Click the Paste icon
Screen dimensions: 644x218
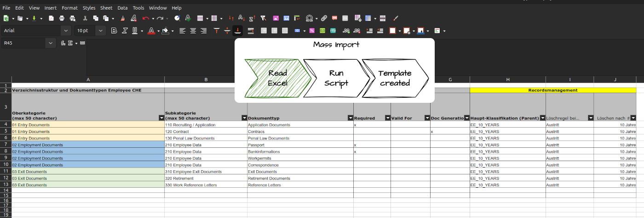point(106,18)
